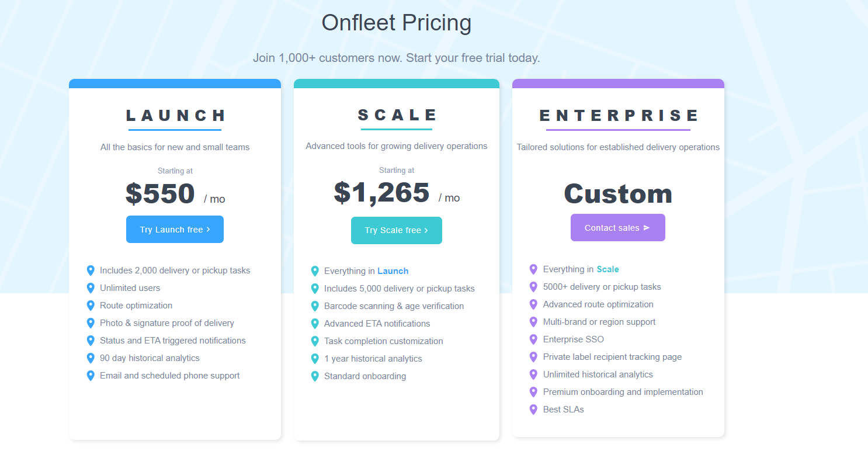The image size is (868, 458).
Task: Click the pin icon beside Route optimization
Action: [91, 305]
